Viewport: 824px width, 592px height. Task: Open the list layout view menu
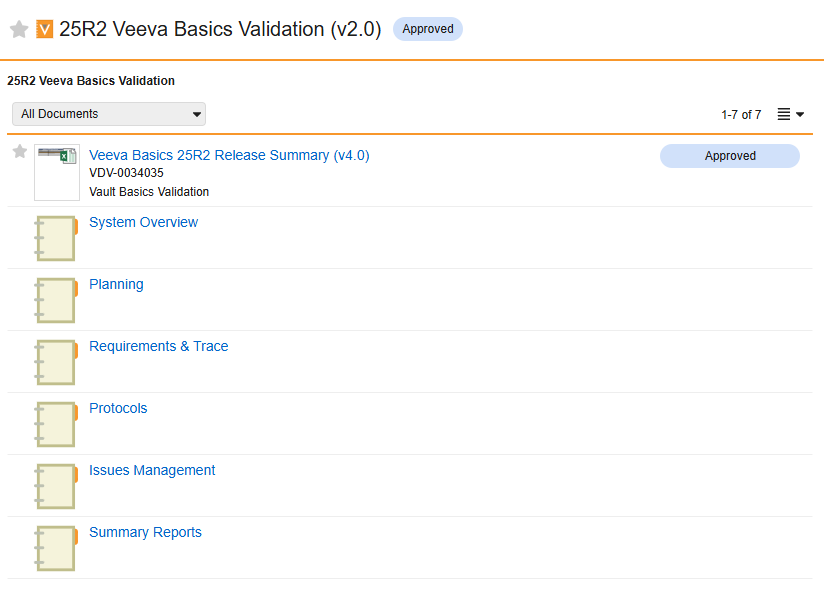[790, 114]
